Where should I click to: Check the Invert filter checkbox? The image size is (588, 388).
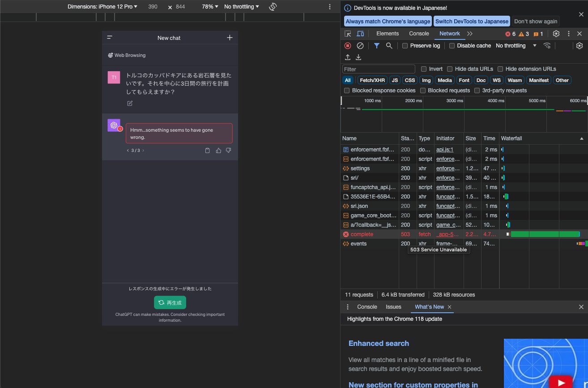point(424,69)
